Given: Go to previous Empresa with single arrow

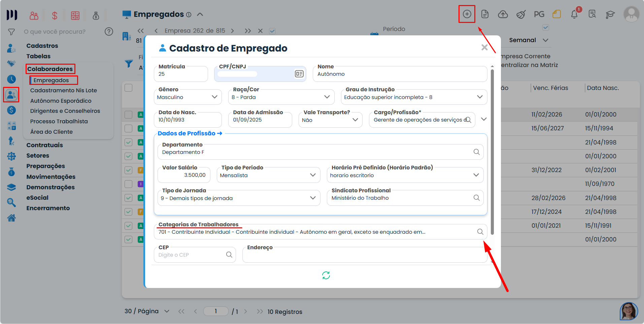Looking at the screenshot, I should (x=156, y=31).
